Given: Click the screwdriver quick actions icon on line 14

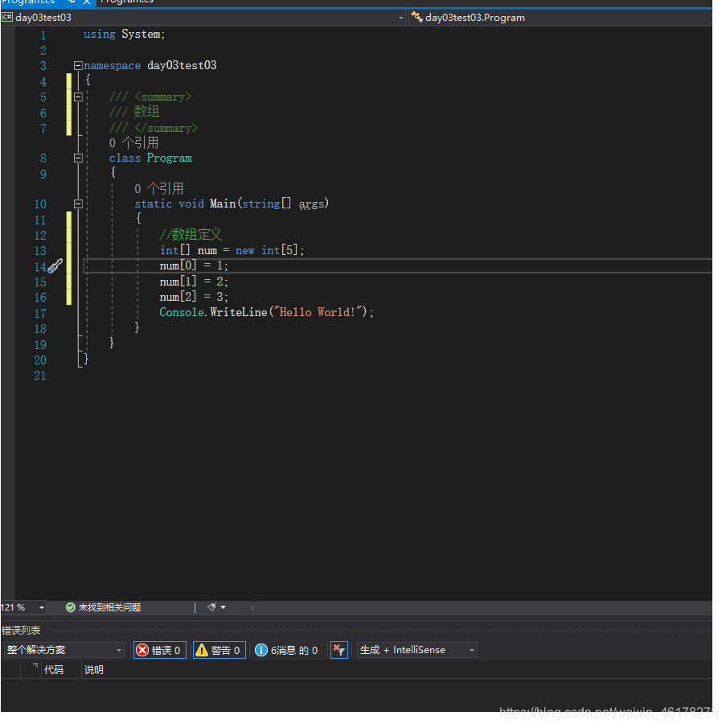Looking at the screenshot, I should tap(55, 268).
